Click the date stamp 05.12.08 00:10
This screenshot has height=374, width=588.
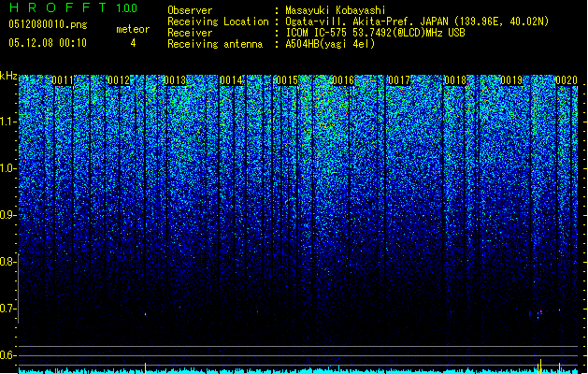[x=48, y=43]
